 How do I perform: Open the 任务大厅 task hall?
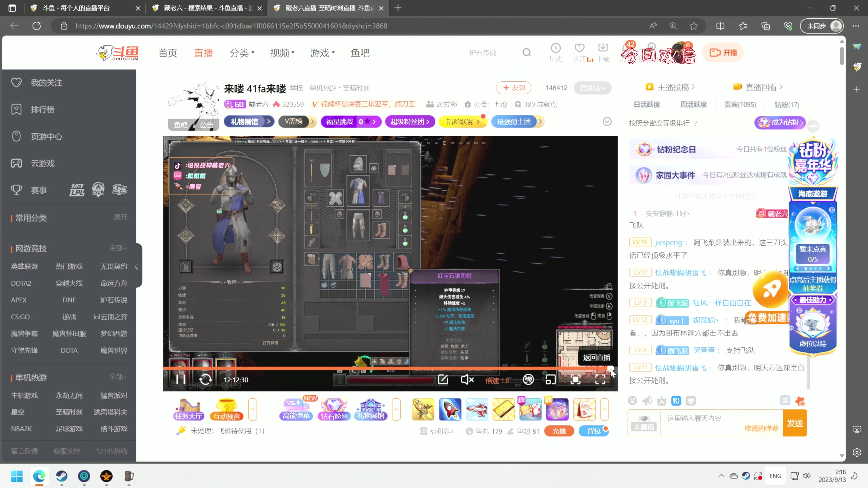(188, 409)
